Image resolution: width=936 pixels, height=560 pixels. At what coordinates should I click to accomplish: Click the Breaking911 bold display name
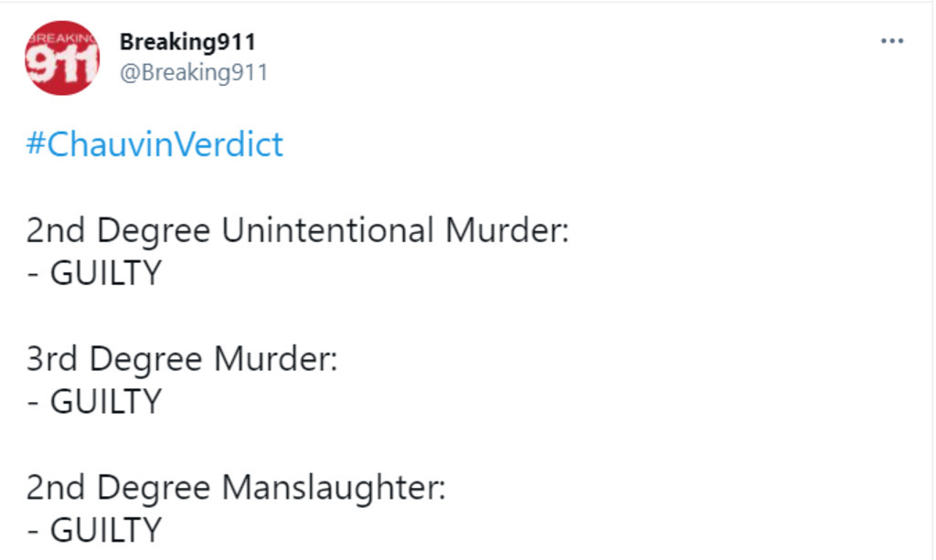[187, 42]
